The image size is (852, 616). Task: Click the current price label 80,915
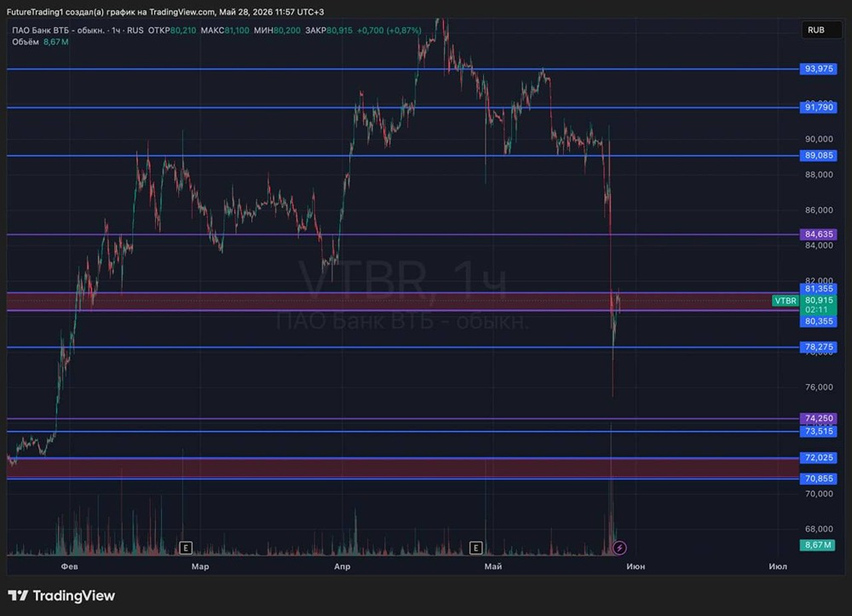(818, 300)
